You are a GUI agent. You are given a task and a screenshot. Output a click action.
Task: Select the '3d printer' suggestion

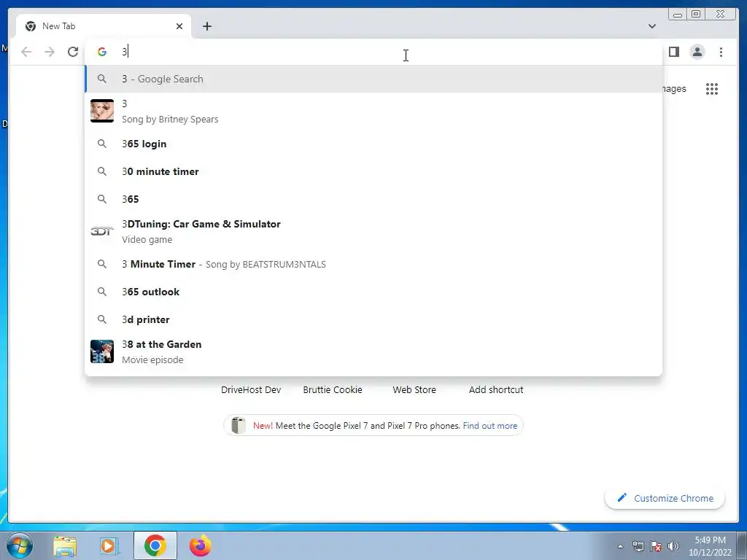click(373, 319)
